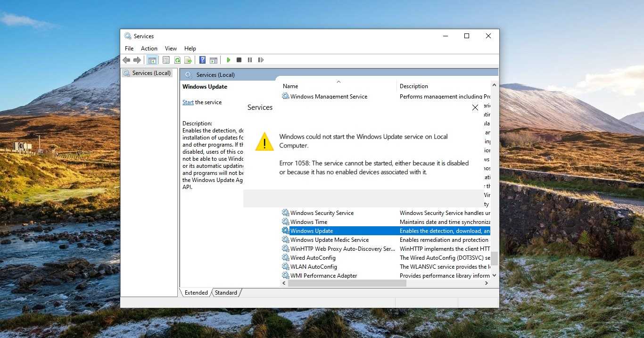Pause the service with the pause icon
644x338 pixels.
pos(250,60)
